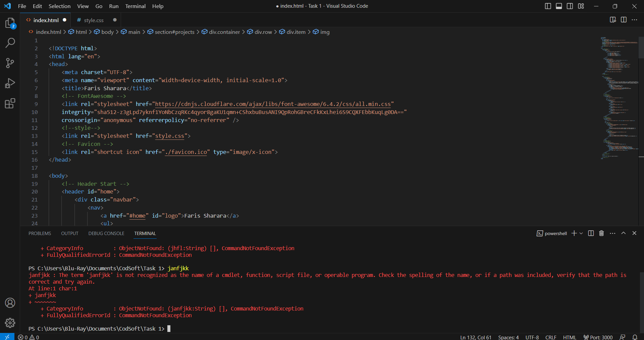Open terminal launch profile dropdown arrow

(581, 233)
